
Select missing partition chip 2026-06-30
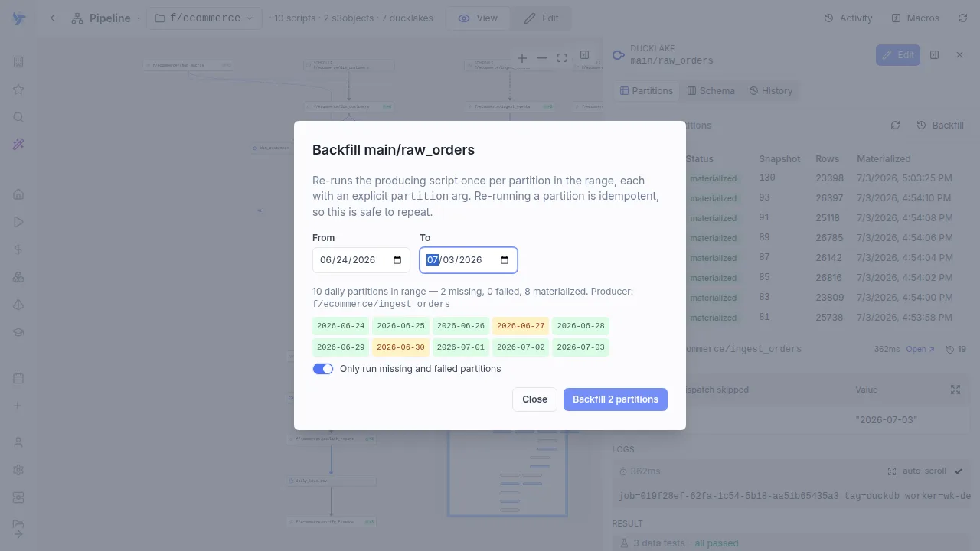400,347
